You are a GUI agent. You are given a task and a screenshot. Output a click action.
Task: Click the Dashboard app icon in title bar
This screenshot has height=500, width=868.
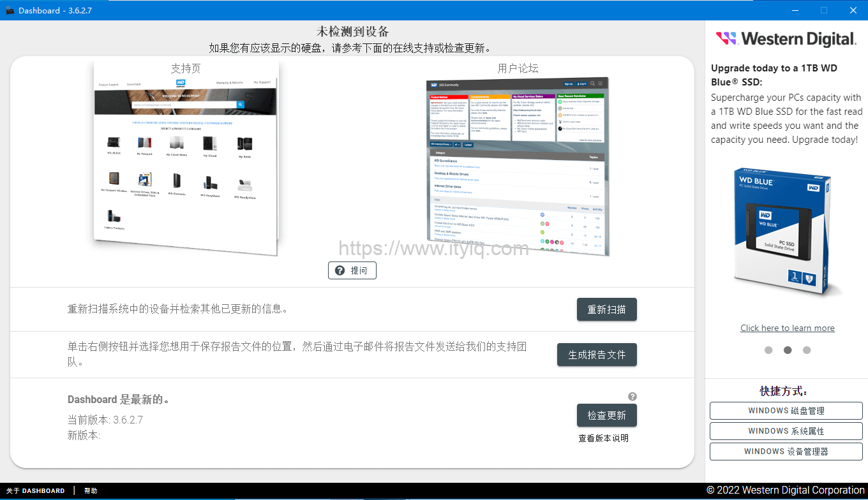10,10
